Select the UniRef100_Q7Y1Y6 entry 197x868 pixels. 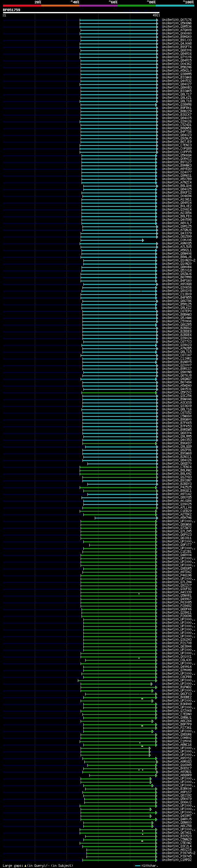pyautogui.click(x=177, y=57)
